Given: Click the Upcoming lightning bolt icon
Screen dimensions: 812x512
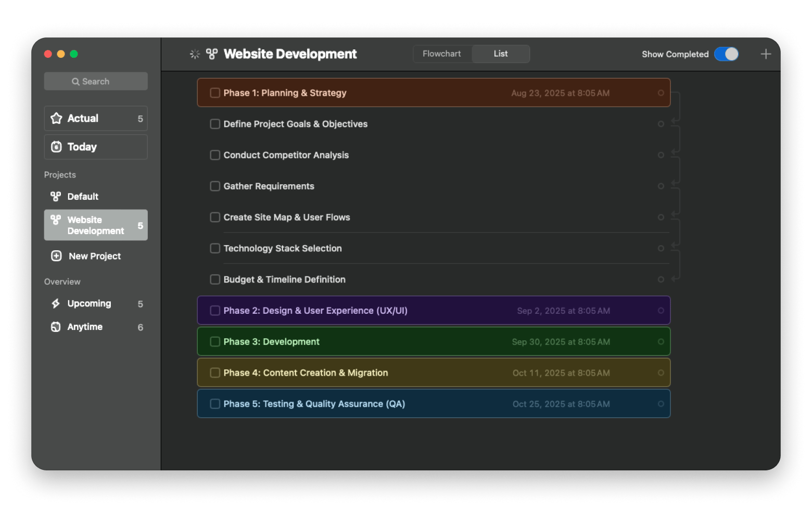Looking at the screenshot, I should coord(56,303).
